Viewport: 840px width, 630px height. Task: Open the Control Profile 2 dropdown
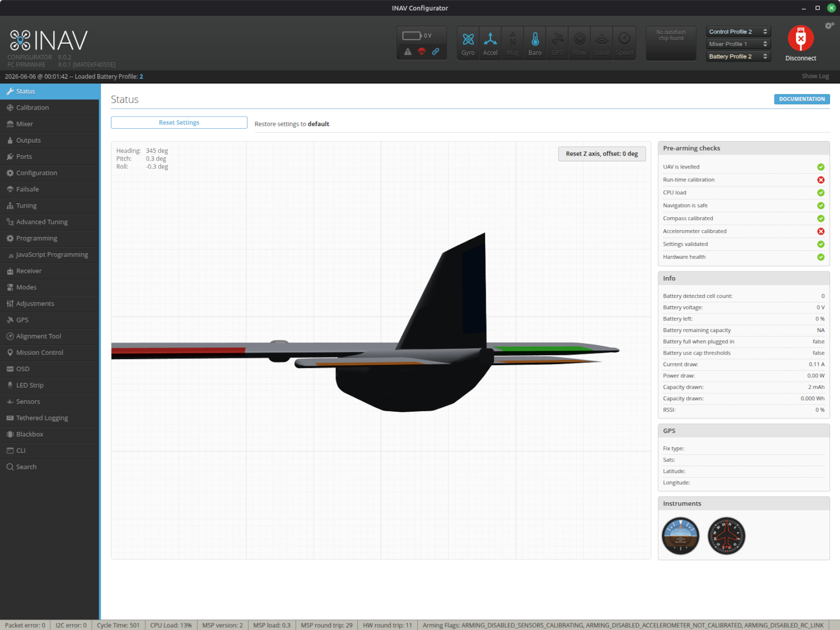(x=739, y=32)
